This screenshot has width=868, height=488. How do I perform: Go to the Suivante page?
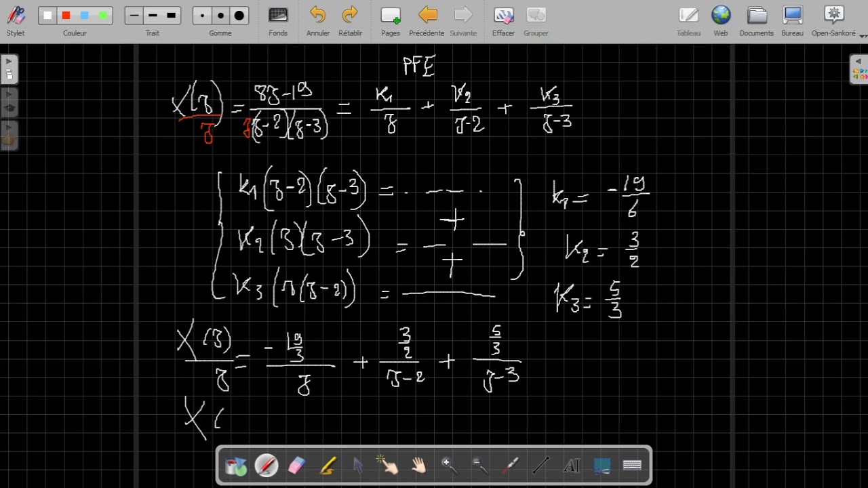click(x=463, y=20)
